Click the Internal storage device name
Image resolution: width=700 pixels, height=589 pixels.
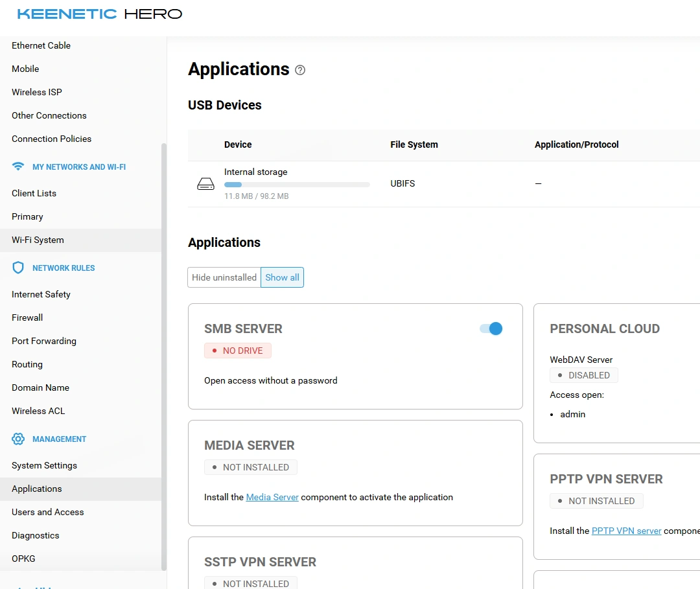click(x=256, y=172)
